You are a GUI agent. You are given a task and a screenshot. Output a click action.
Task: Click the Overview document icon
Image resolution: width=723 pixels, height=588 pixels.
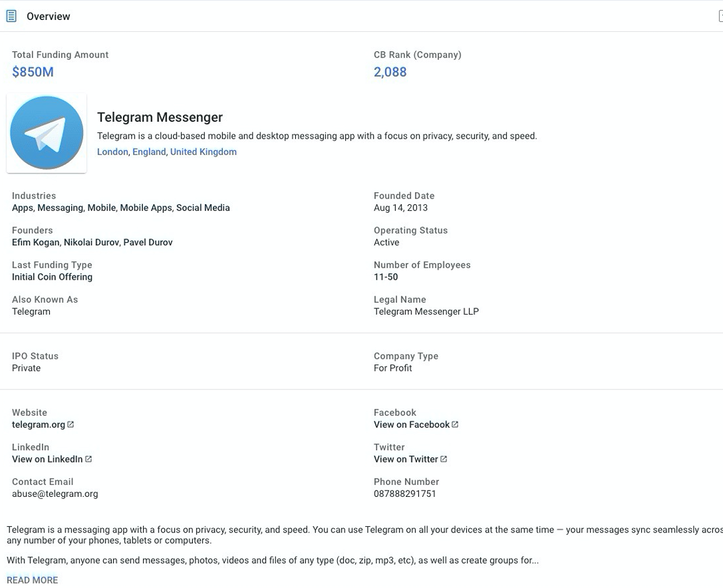[11, 16]
